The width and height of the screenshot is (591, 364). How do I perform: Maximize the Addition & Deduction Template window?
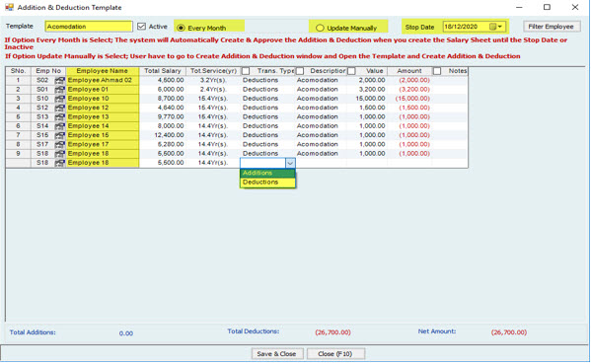[x=547, y=7]
